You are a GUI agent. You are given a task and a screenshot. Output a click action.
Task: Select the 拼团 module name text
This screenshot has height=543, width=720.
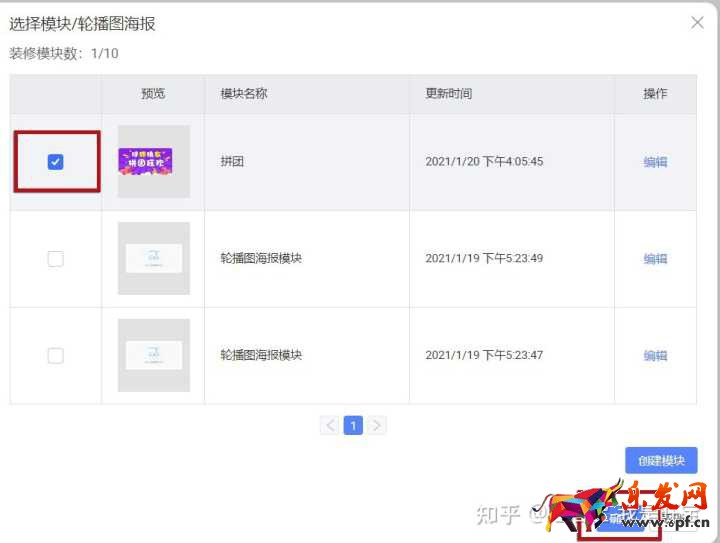[231, 162]
